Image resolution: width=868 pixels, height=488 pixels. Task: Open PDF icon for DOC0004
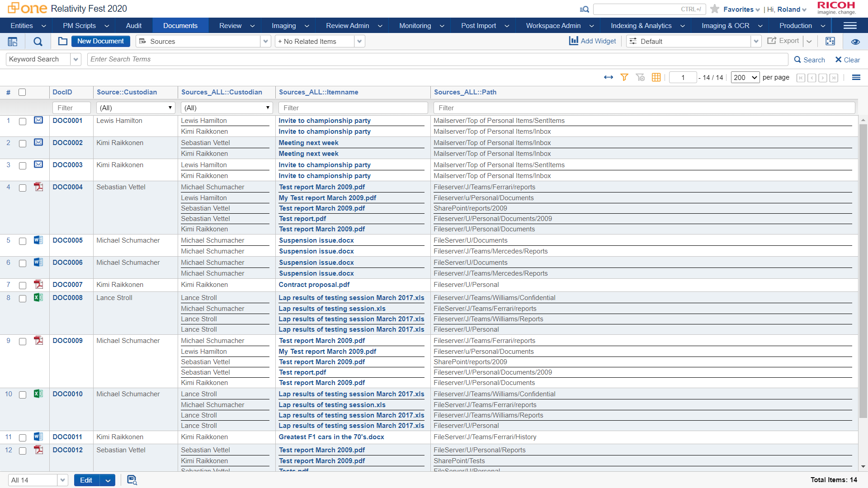[38, 187]
